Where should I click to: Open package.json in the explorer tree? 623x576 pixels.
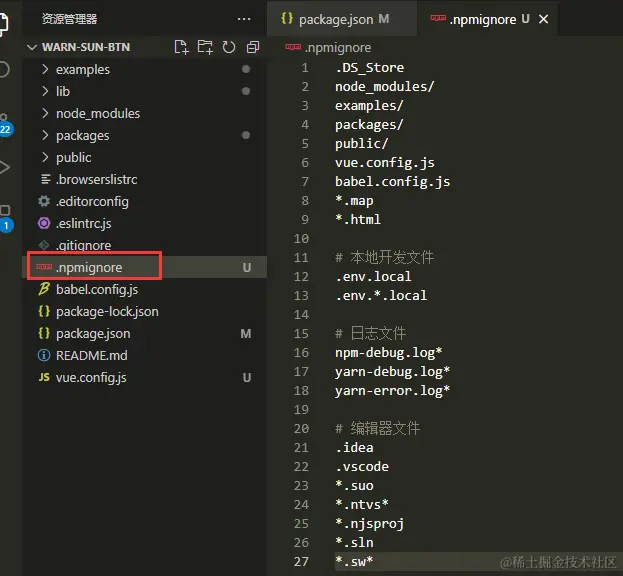tap(145, 333)
